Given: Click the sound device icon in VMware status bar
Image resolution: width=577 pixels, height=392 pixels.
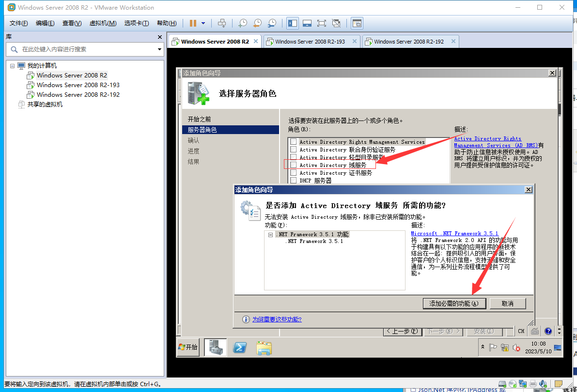Looking at the screenshot, I should point(543,384).
